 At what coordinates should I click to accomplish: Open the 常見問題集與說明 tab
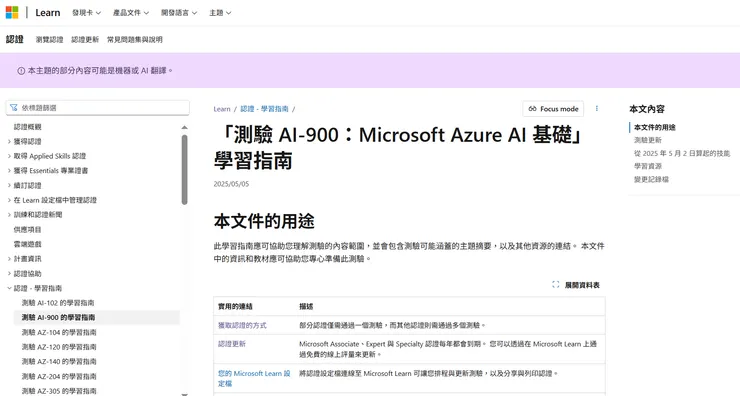(x=135, y=40)
